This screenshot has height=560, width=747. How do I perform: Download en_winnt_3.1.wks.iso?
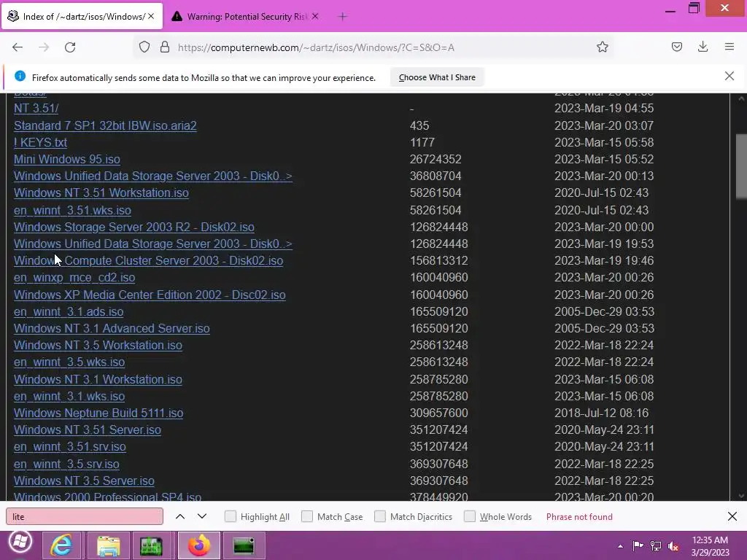[69, 396]
